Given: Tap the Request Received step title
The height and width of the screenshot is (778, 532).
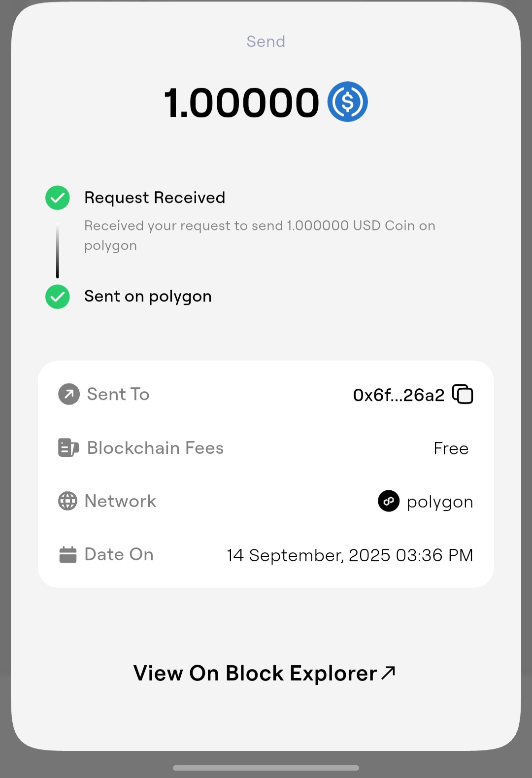Looking at the screenshot, I should 155,198.
